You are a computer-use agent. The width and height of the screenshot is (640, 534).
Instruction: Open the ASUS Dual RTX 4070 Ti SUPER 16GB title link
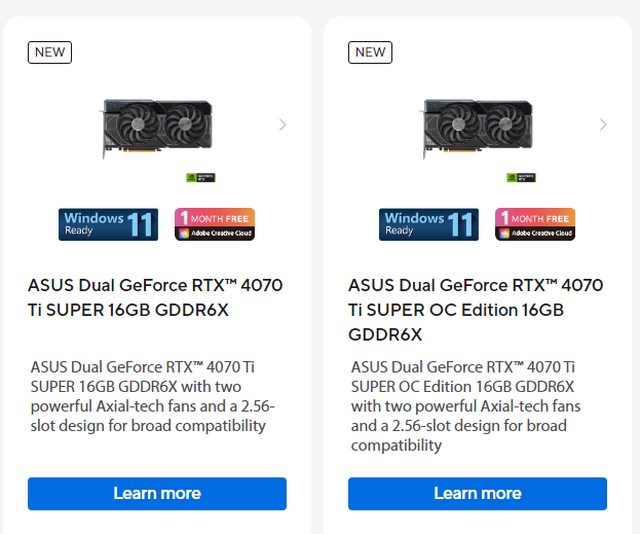tap(155, 297)
